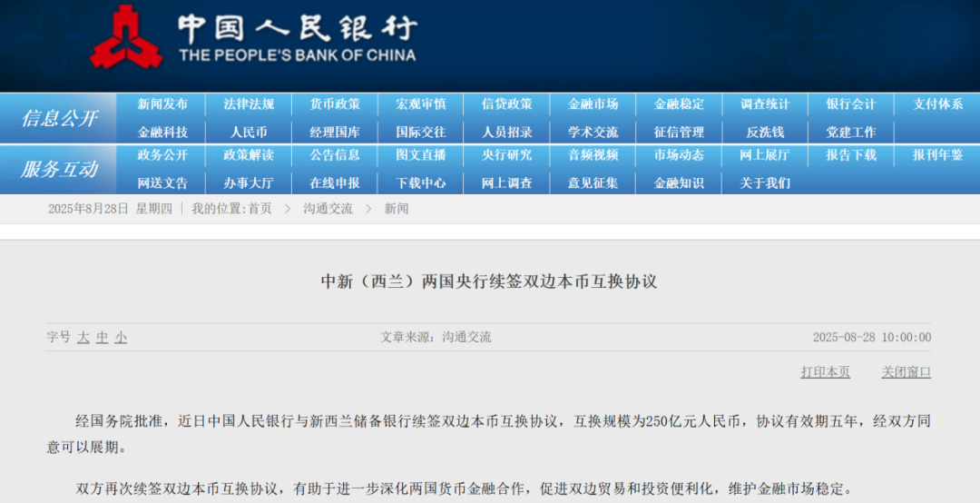This screenshot has width=980, height=503.
Task: Open 关于我们 menu item
Action: [x=765, y=183]
